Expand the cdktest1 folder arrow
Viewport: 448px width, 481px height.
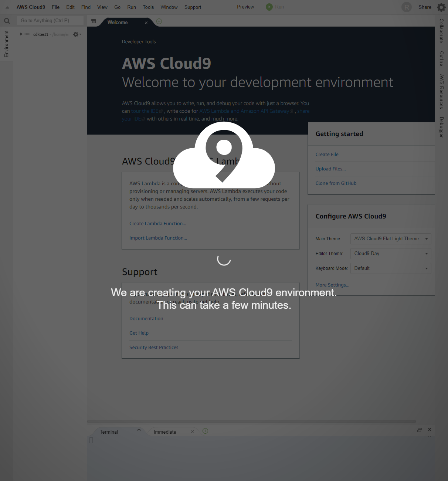21,34
